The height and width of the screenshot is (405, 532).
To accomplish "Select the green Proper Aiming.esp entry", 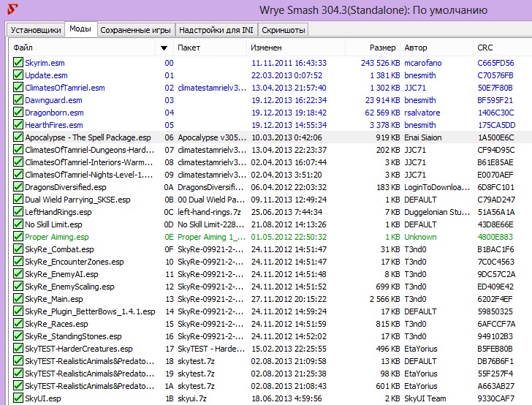I will 57,237.
